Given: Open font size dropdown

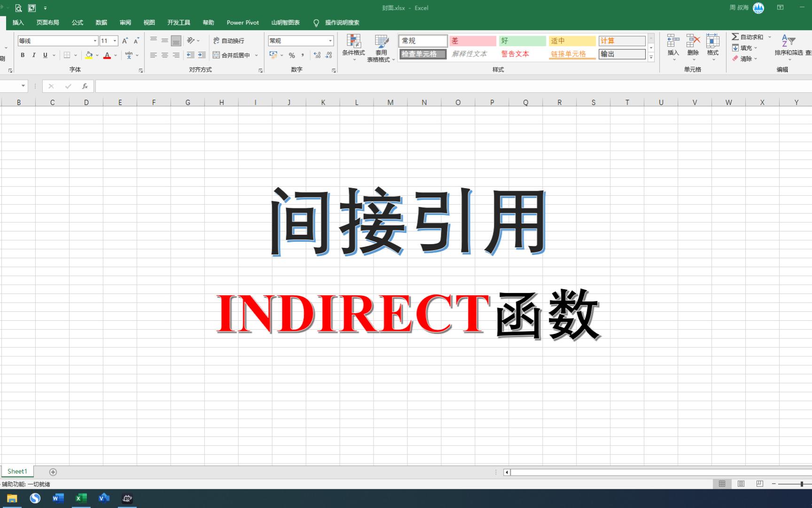Looking at the screenshot, I should (115, 41).
